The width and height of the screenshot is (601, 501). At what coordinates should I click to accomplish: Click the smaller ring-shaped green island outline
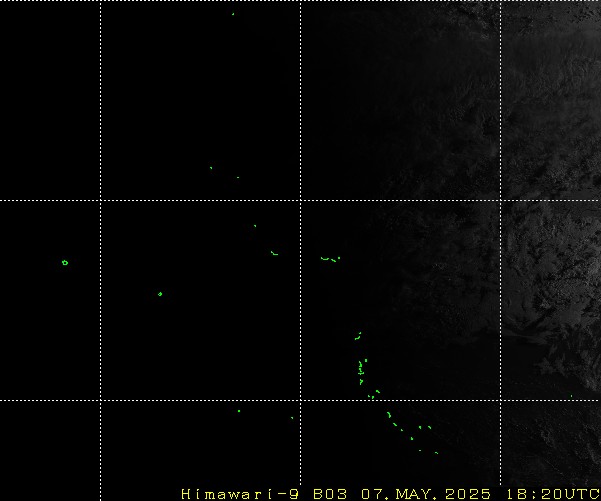tap(160, 294)
